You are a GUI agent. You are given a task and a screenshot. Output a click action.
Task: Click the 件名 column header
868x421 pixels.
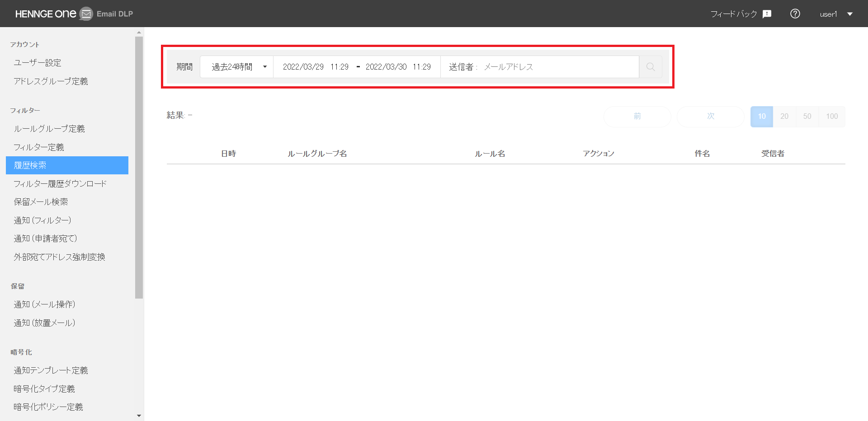702,154
